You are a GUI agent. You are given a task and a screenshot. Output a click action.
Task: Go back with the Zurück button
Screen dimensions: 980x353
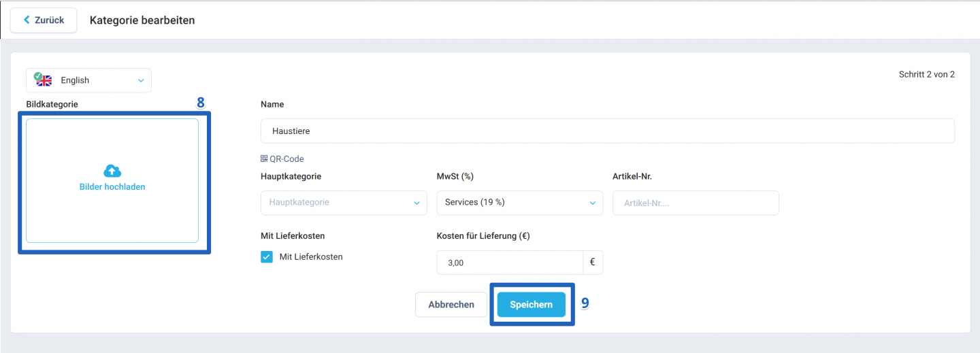(x=44, y=20)
